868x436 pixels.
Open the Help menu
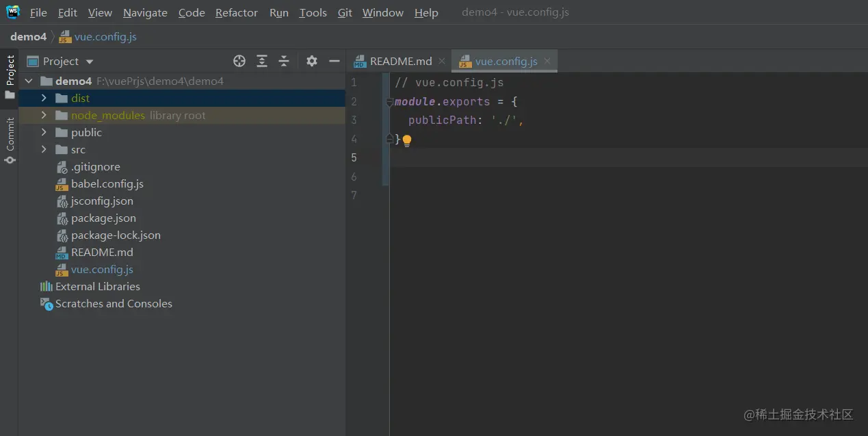(426, 12)
